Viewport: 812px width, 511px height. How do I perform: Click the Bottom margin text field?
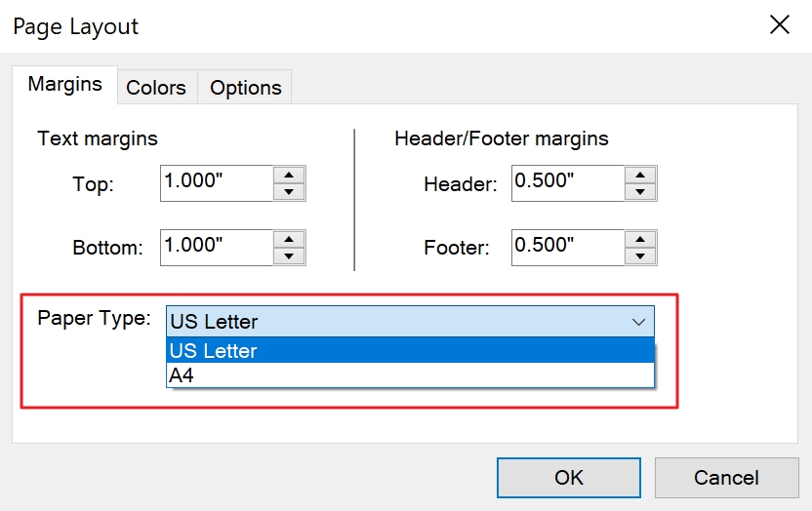[x=216, y=247]
